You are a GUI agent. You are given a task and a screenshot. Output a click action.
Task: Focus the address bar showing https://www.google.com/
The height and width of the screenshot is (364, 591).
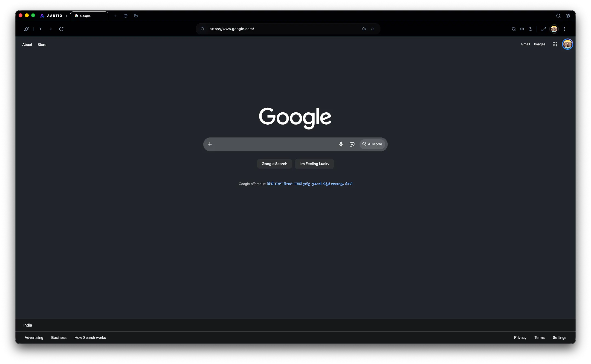point(288,29)
